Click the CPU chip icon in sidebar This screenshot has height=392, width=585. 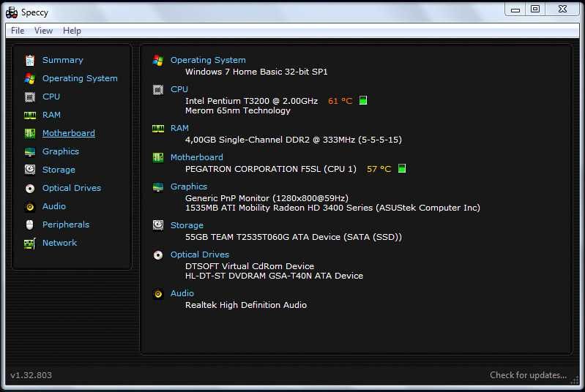coord(30,97)
